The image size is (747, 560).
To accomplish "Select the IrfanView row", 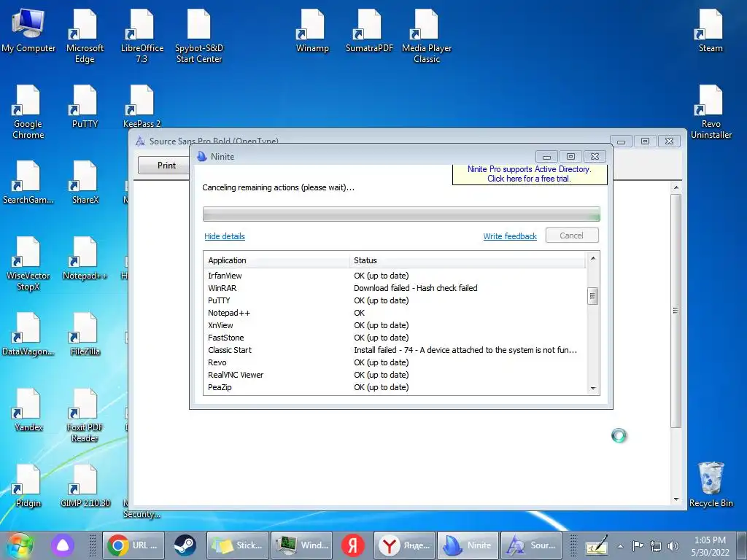I will point(395,276).
